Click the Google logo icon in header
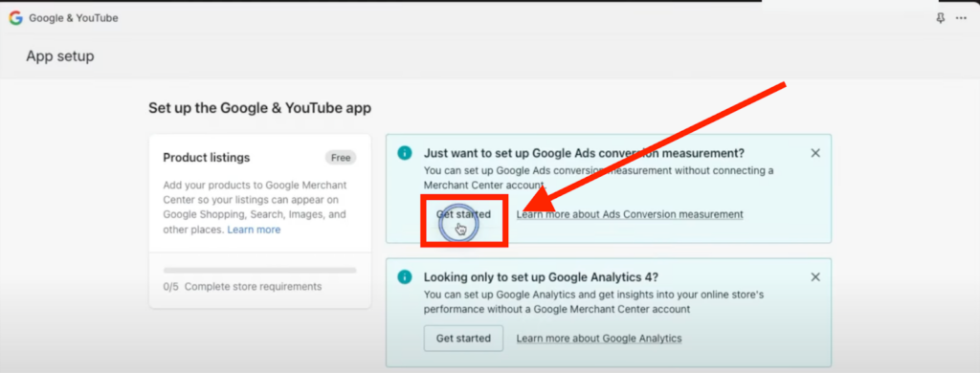Screen dimensions: 980x373 tap(15, 18)
